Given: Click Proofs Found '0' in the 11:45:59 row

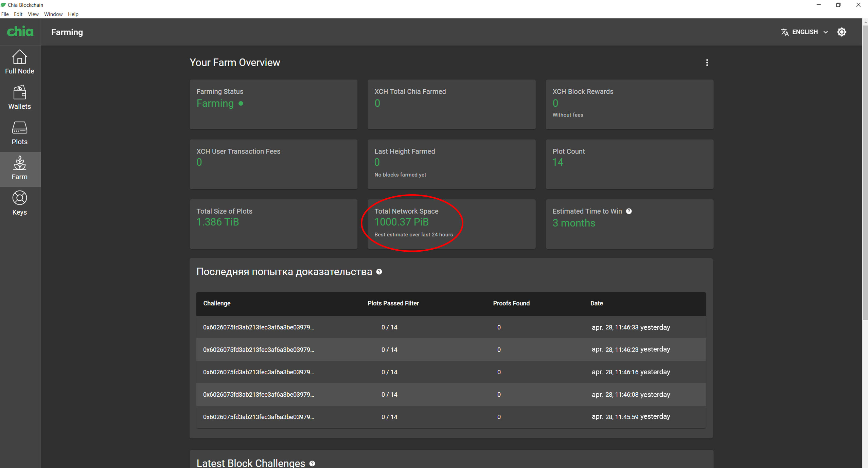Looking at the screenshot, I should (499, 417).
